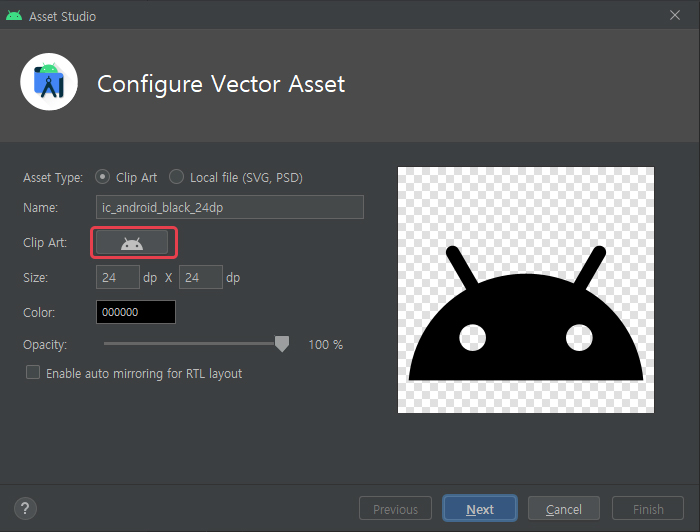Select the Clip Art radio button
Image resolution: width=700 pixels, height=532 pixels.
(x=103, y=177)
